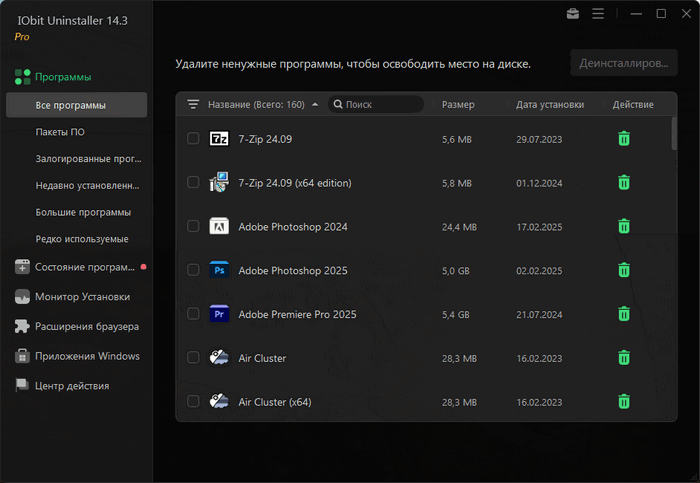Click the toolbox briefcase icon in title bar
Image resolution: width=700 pixels, height=483 pixels.
pos(572,14)
